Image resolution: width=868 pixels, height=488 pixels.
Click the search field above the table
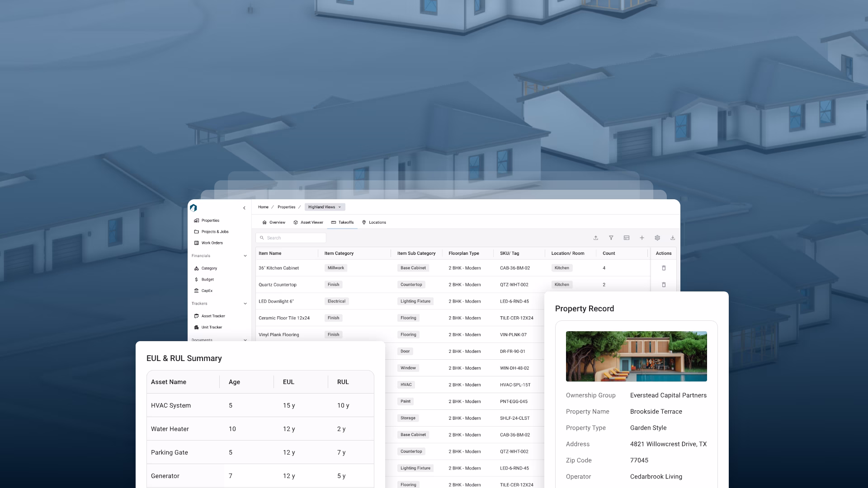click(291, 238)
